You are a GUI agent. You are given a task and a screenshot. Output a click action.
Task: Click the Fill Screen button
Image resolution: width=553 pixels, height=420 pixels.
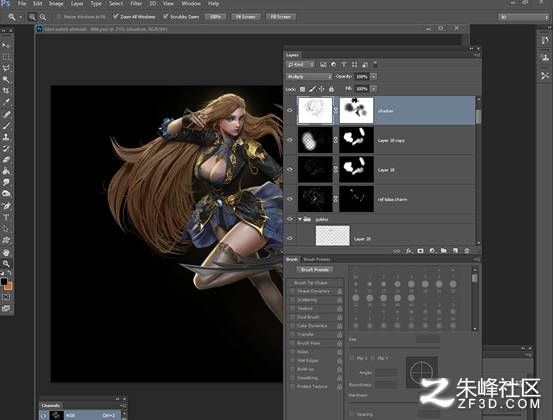(x=281, y=17)
